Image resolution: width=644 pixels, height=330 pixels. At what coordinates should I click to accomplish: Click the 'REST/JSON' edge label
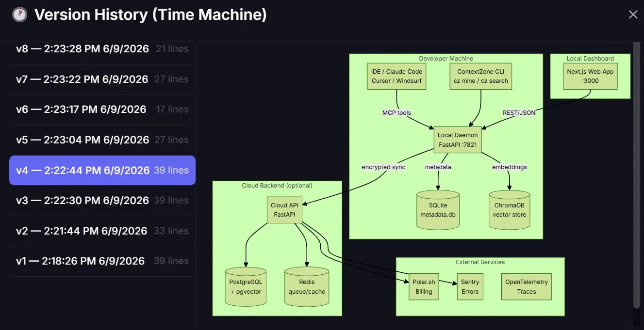[x=519, y=113]
